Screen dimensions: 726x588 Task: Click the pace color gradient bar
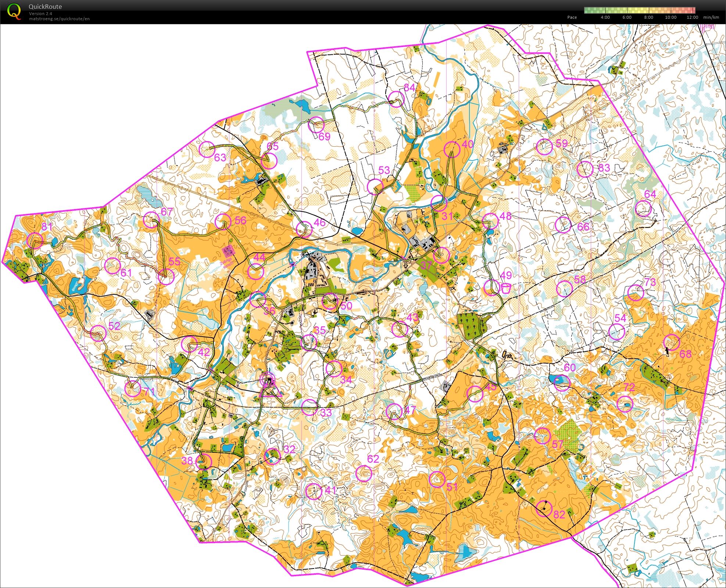pyautogui.click(x=640, y=10)
